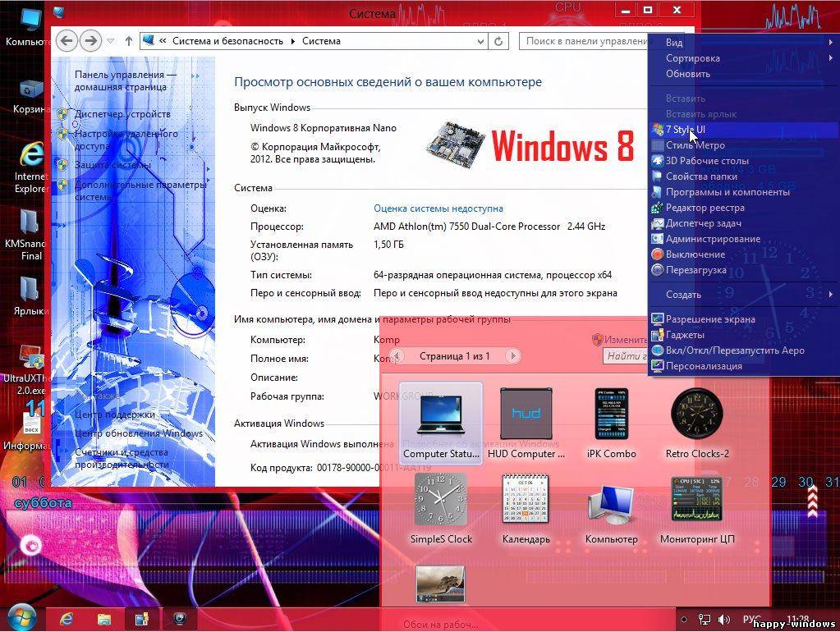The width and height of the screenshot is (840, 632).
Task: Click Система и безопасность breadcrumb
Action: click(x=227, y=41)
